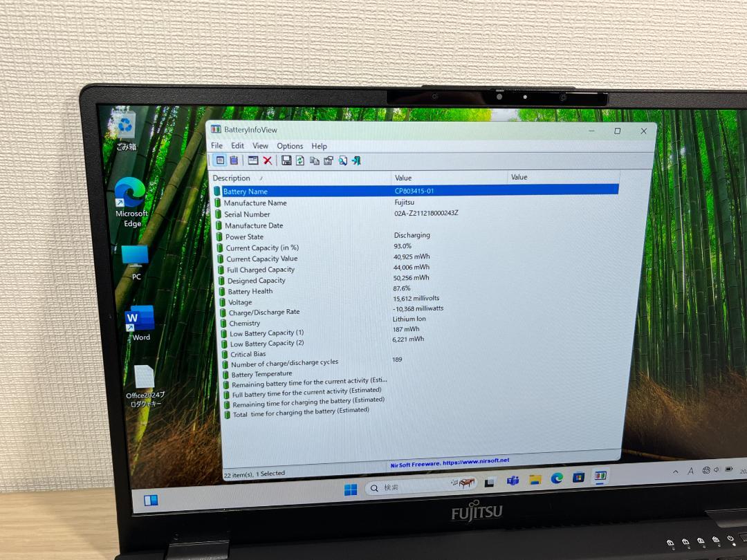Select the 'Current Capacity Value' row
This screenshot has width=747, height=560.
pyautogui.click(x=416, y=258)
